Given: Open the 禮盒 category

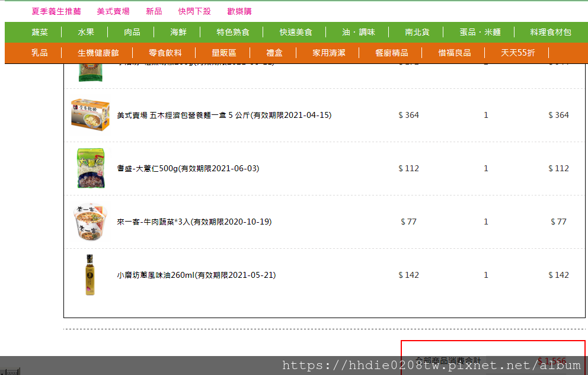Looking at the screenshot, I should (274, 53).
